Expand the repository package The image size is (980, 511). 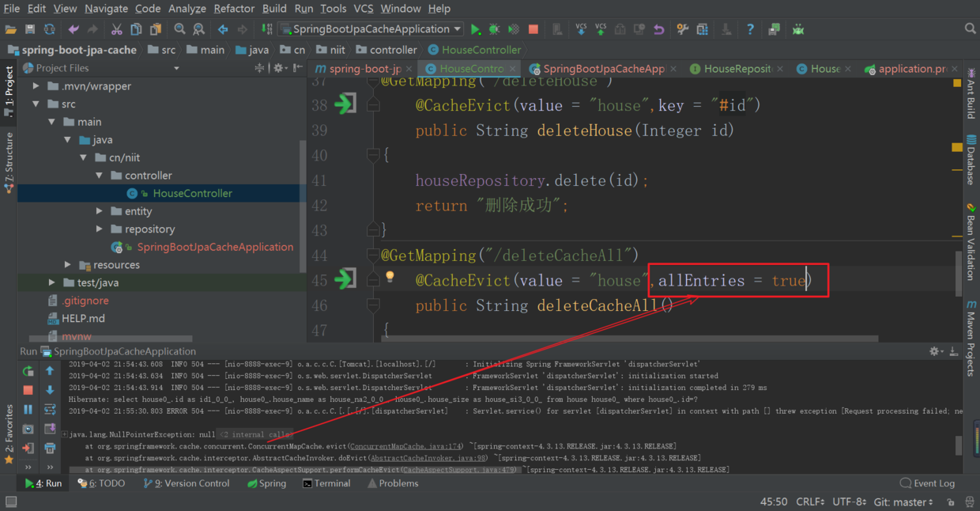click(99, 229)
